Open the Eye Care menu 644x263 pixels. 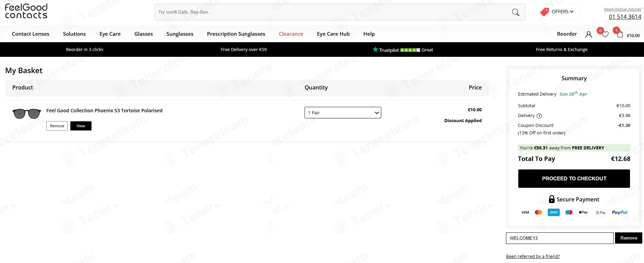tap(110, 34)
